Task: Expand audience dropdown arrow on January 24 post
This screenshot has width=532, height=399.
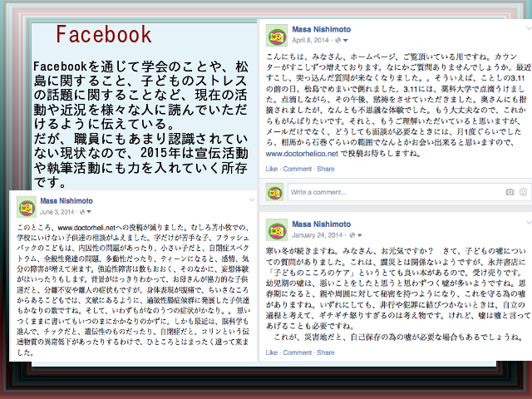Action: [360, 235]
